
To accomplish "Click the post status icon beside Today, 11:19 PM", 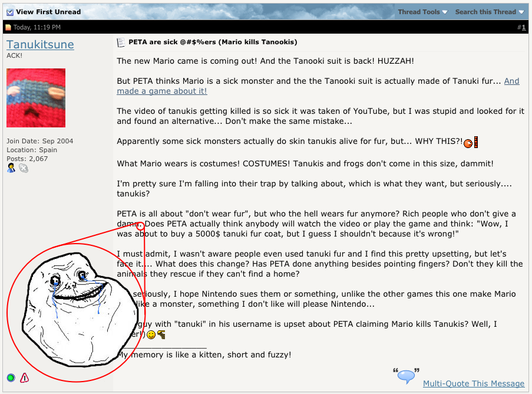I will pyautogui.click(x=8, y=28).
